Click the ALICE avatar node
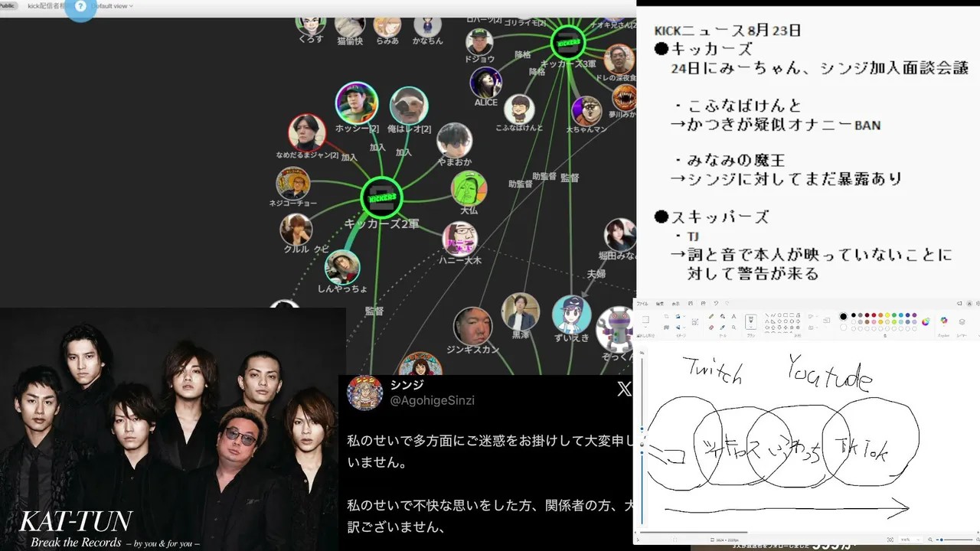 tap(486, 83)
